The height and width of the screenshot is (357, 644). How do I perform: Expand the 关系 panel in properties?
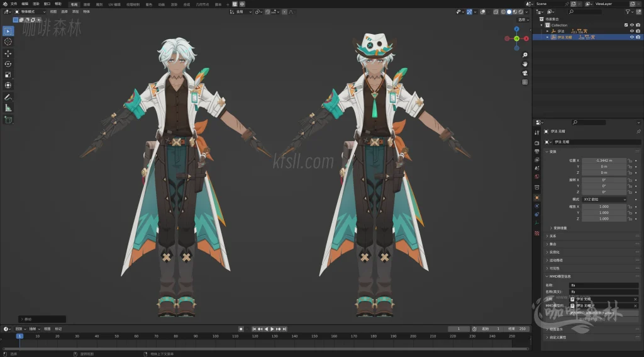tap(591, 236)
